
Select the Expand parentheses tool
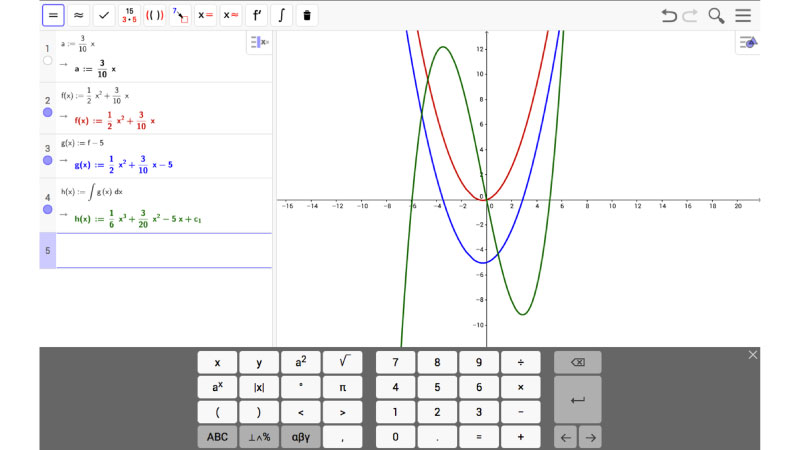155,16
